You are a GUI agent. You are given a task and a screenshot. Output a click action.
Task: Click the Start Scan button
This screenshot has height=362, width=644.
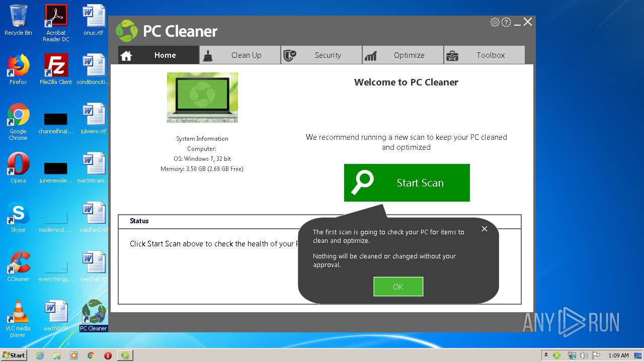pos(407,183)
